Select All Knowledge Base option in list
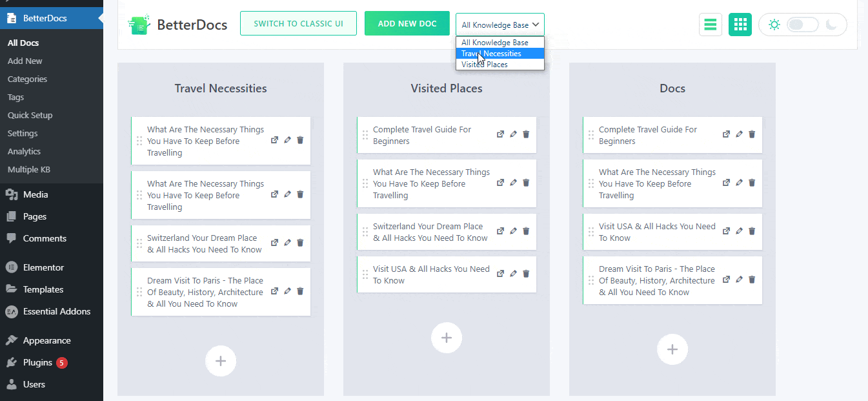 (500, 43)
